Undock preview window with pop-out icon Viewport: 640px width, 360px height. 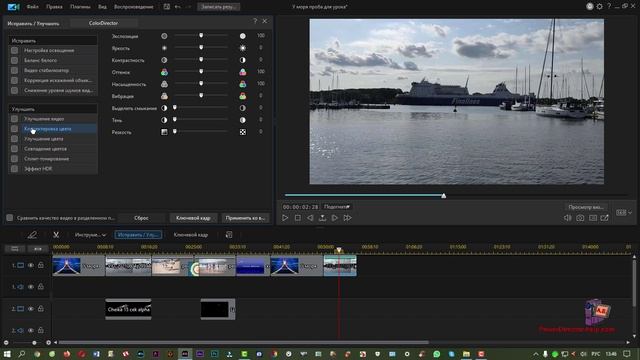[604, 218]
